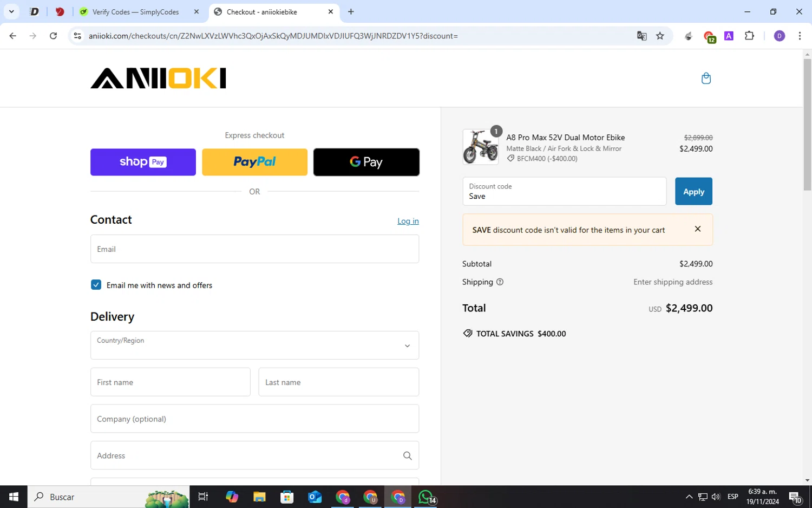This screenshot has height=508, width=812.
Task: Click the BFCM400 discount tag icon
Action: click(510, 159)
